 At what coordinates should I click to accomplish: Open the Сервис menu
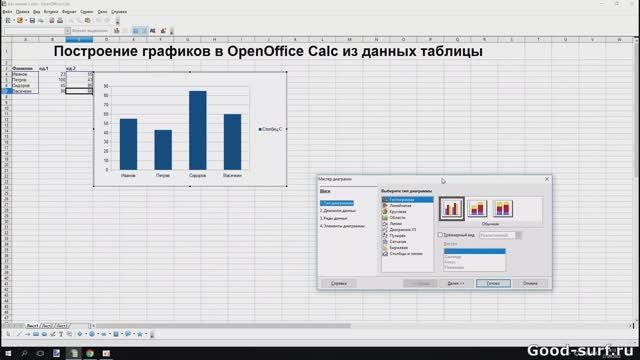point(87,12)
